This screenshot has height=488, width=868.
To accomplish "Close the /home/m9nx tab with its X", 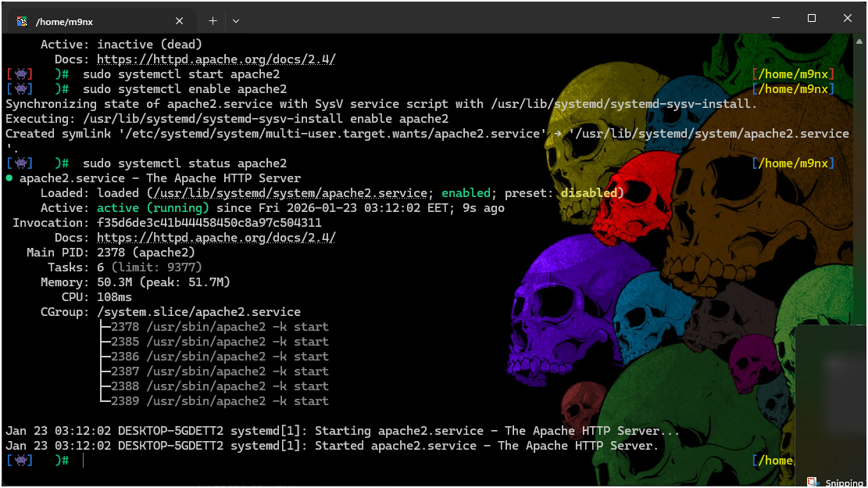I will tap(179, 20).
